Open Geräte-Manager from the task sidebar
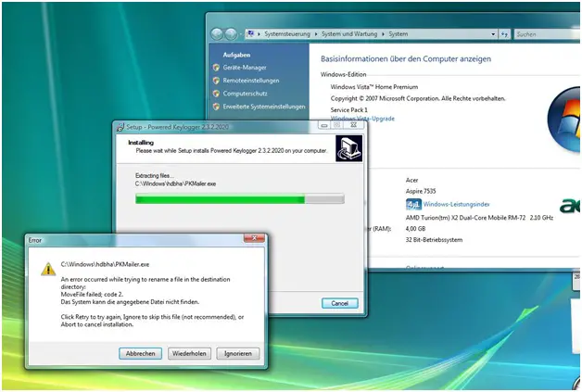The height and width of the screenshot is (392, 582). point(246,67)
